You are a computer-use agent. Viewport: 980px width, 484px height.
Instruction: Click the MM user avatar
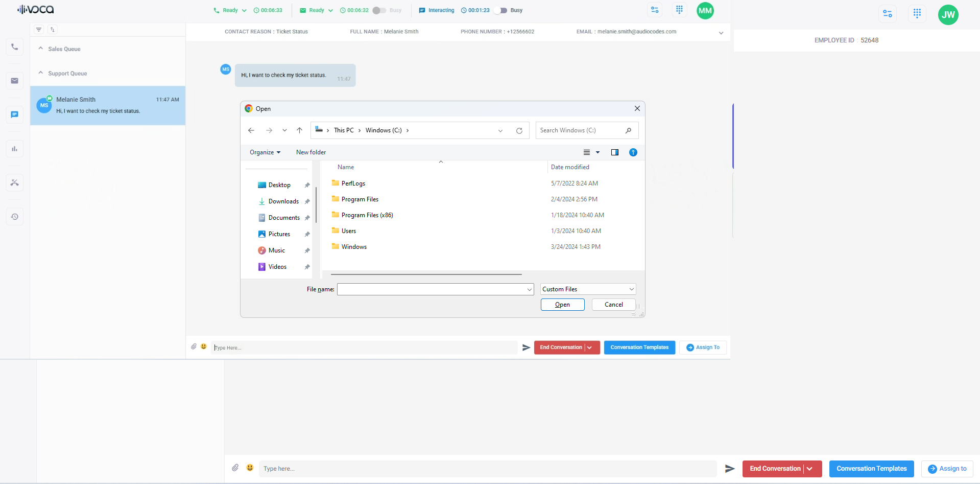click(705, 10)
